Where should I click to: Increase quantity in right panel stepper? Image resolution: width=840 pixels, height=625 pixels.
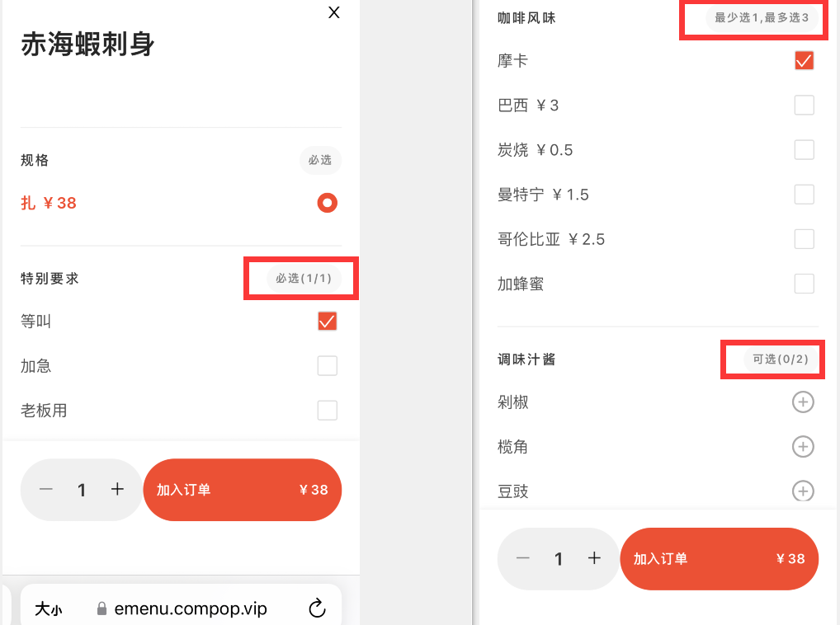pos(594,558)
